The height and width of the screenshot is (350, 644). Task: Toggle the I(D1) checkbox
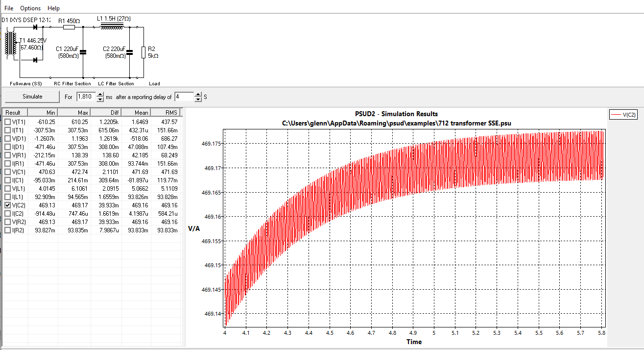click(x=7, y=147)
